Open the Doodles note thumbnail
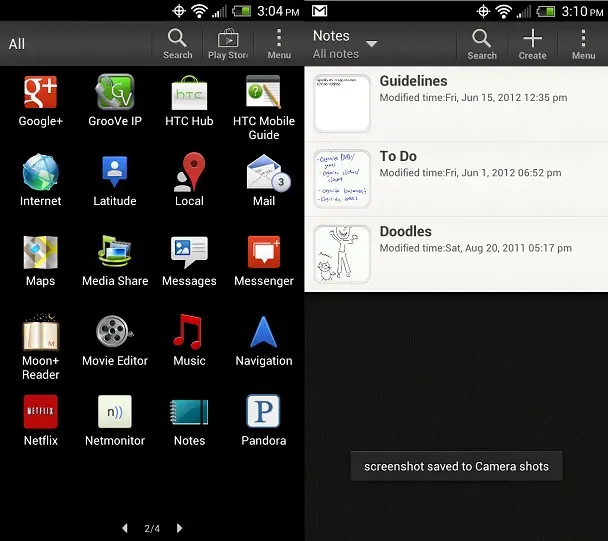 click(342, 254)
